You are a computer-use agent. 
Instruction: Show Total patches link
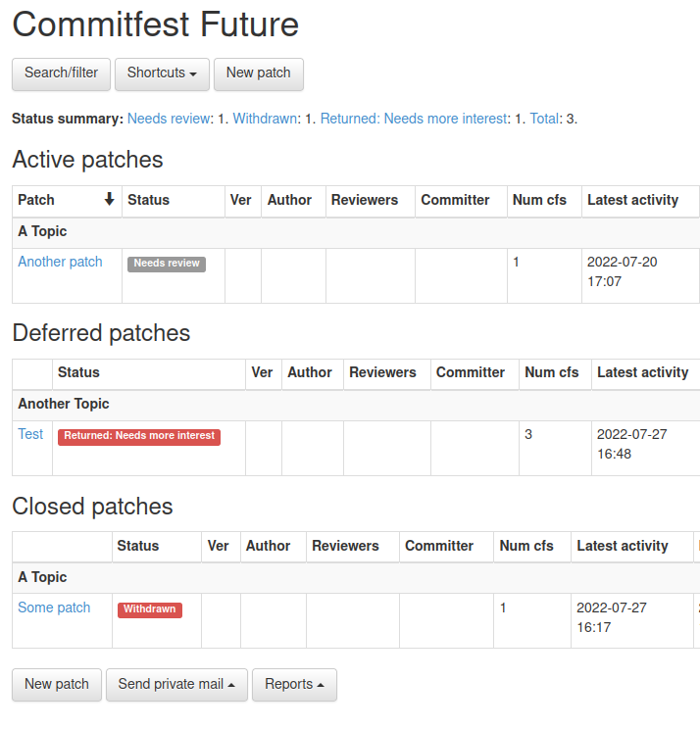tap(545, 119)
